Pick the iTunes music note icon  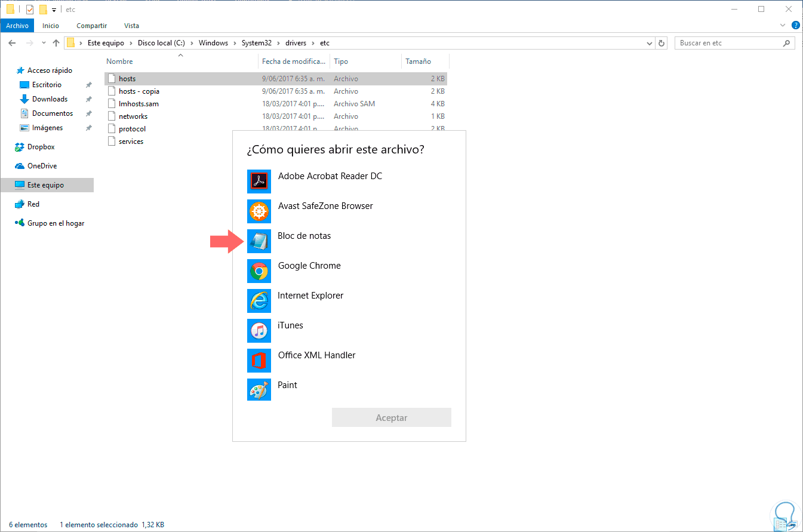coord(259,331)
